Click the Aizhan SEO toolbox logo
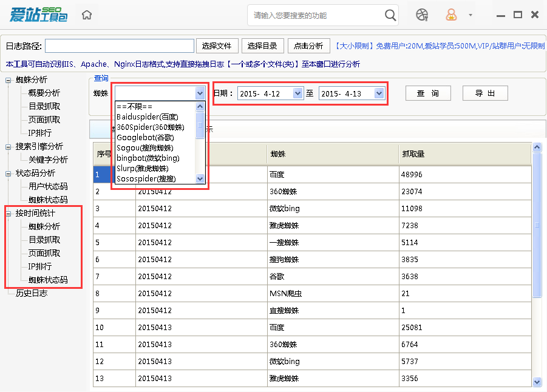Screen dimensions: 547x392 36,14
